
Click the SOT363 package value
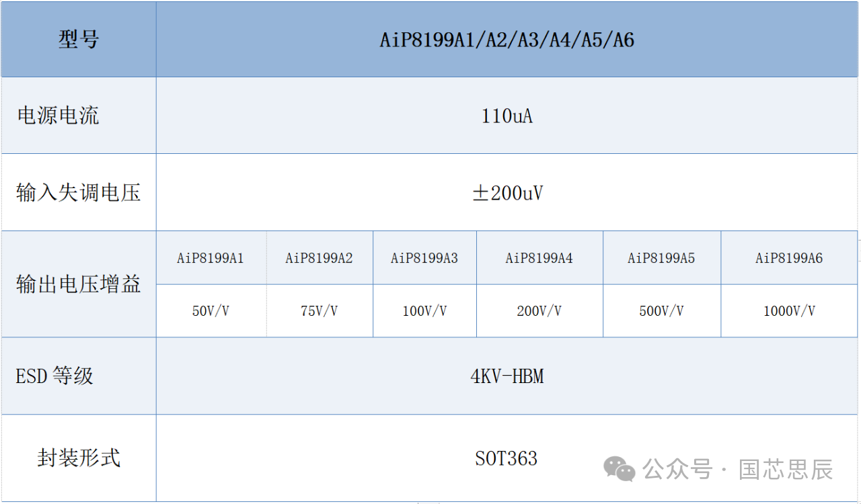click(506, 459)
